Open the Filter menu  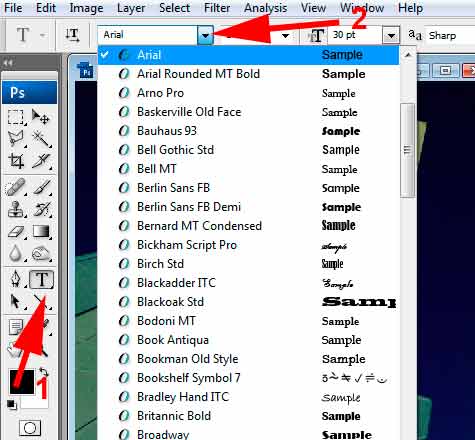click(x=217, y=8)
